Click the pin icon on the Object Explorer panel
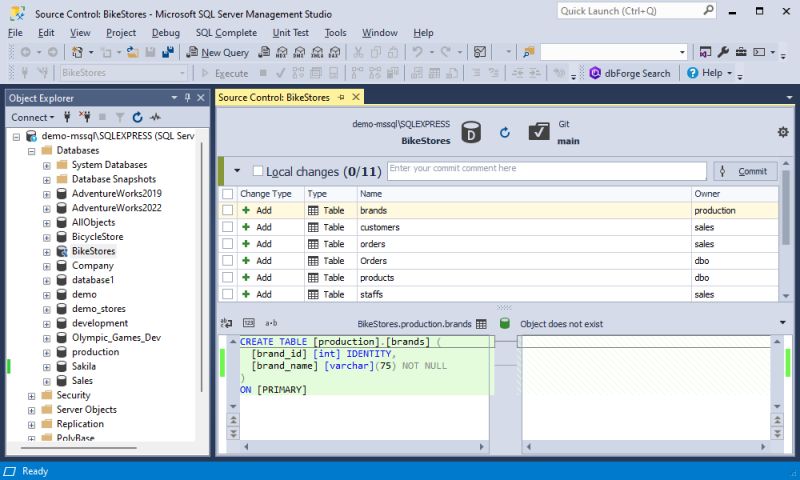 (187, 97)
